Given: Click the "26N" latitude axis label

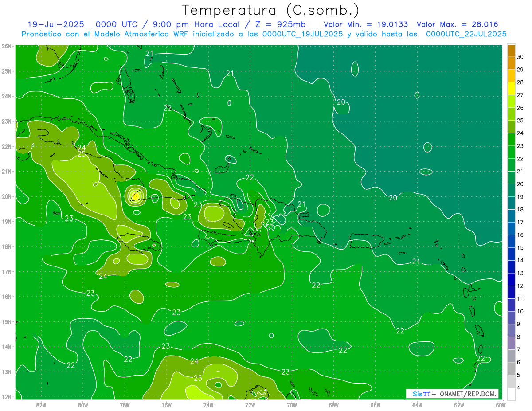Looking at the screenshot, I should pyautogui.click(x=7, y=46).
